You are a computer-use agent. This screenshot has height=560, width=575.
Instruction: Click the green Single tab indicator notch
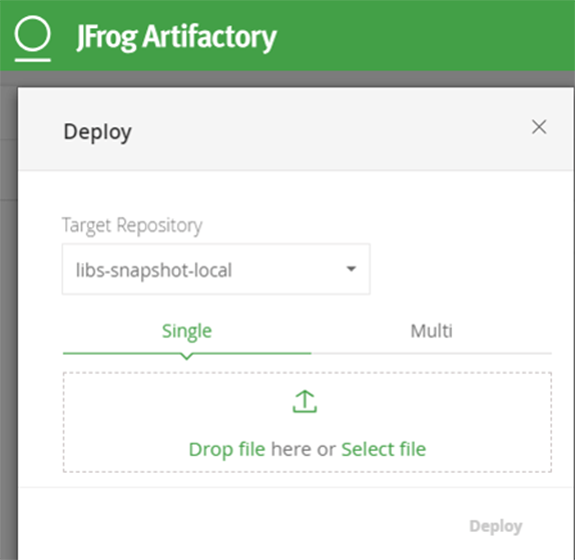pos(187,356)
